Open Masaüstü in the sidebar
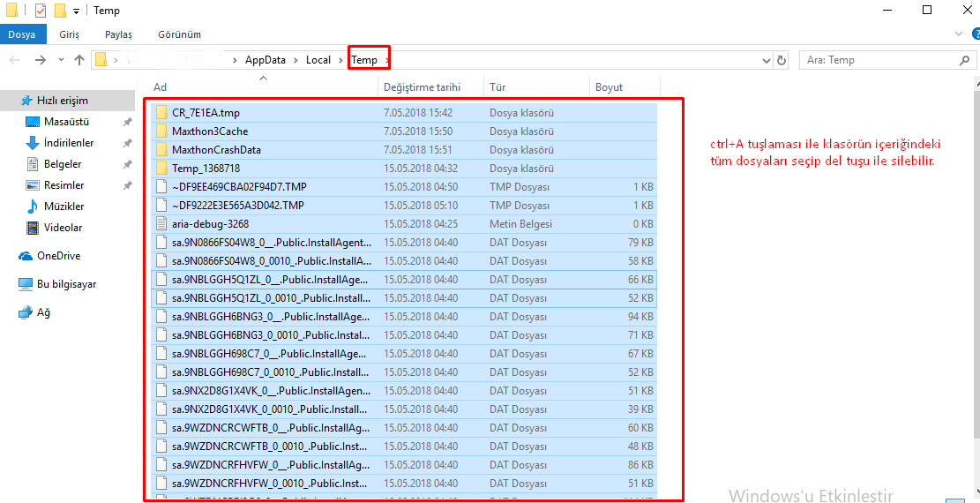980x503 pixels. point(68,122)
